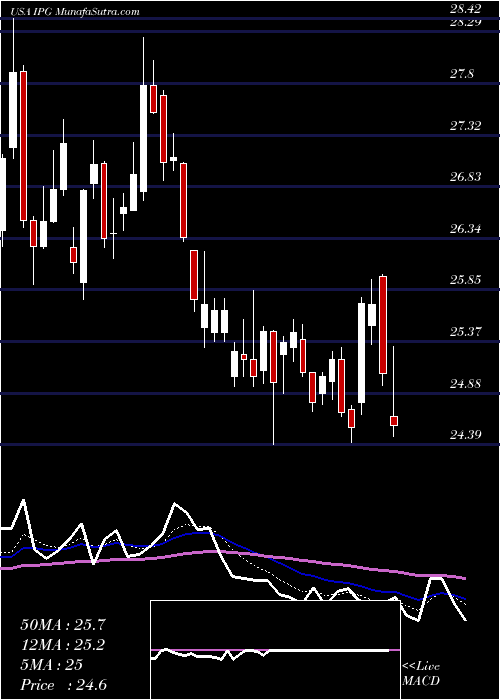
Task: Click the 26.34 price axis label
Action: pyautogui.click(x=466, y=229)
